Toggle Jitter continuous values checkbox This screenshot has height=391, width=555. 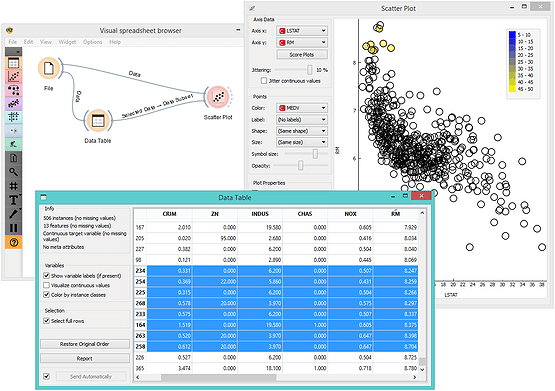(264, 81)
